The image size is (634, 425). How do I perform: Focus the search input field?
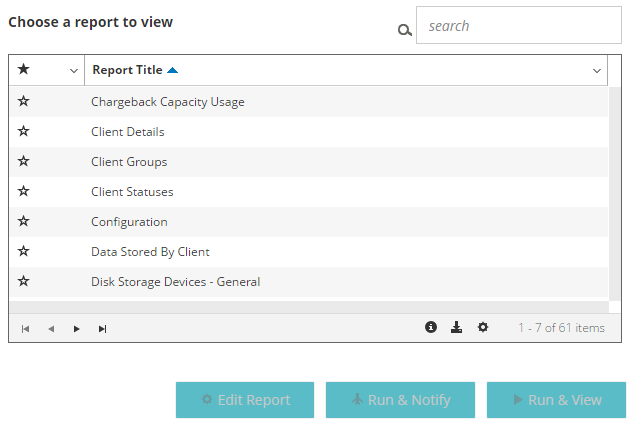pos(518,26)
